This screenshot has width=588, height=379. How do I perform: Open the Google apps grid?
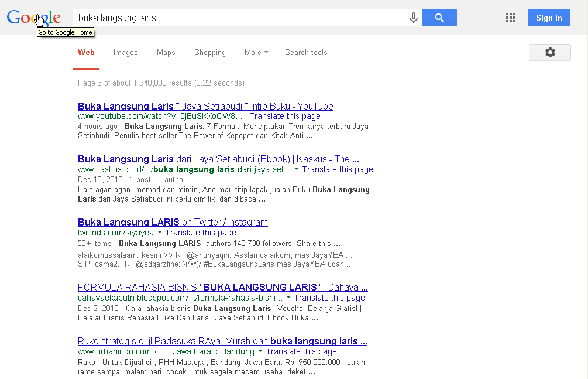coord(510,18)
